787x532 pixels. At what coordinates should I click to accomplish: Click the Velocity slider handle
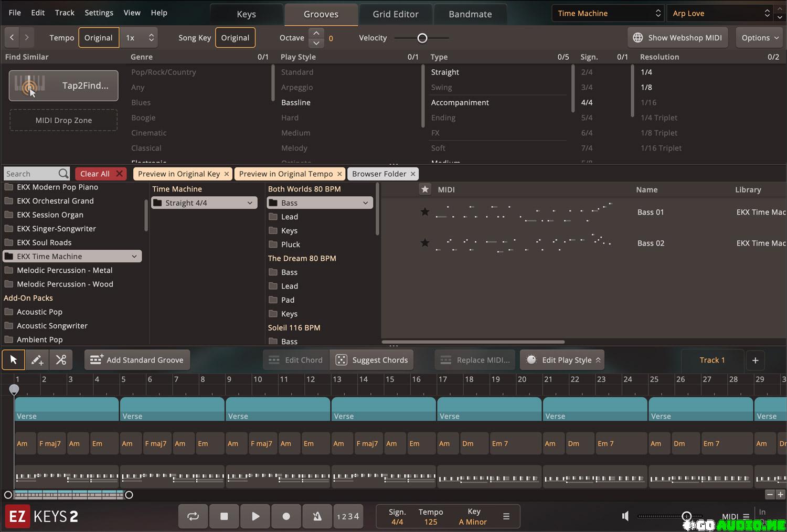(x=422, y=38)
